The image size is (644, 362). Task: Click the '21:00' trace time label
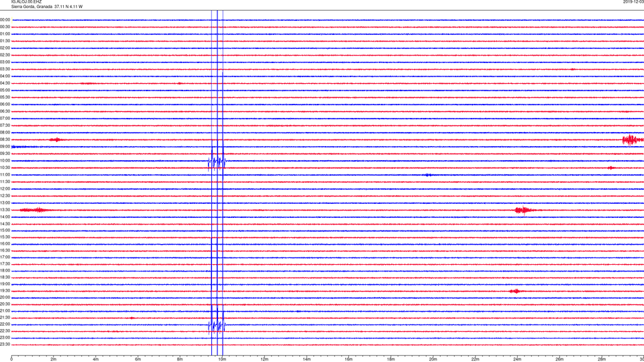coord(5,311)
